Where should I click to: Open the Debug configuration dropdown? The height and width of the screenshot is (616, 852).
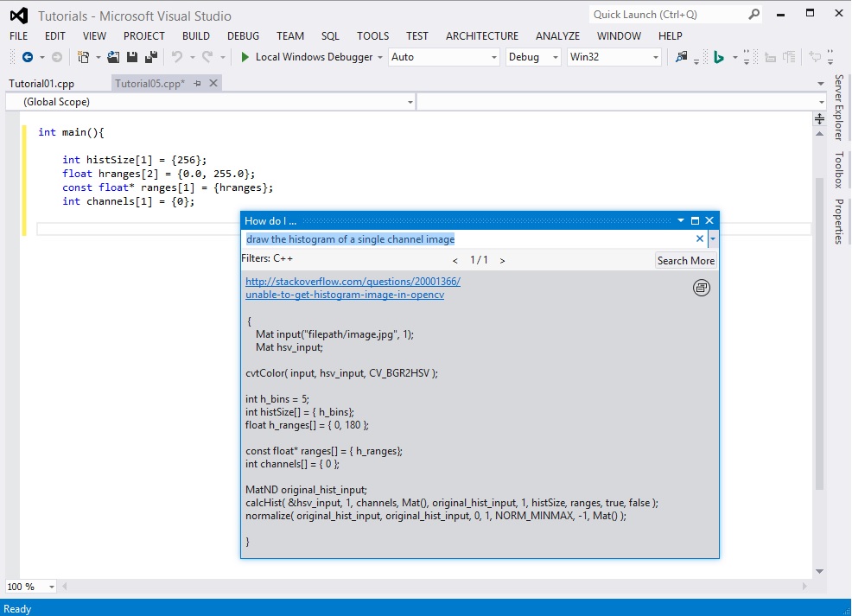pyautogui.click(x=533, y=57)
